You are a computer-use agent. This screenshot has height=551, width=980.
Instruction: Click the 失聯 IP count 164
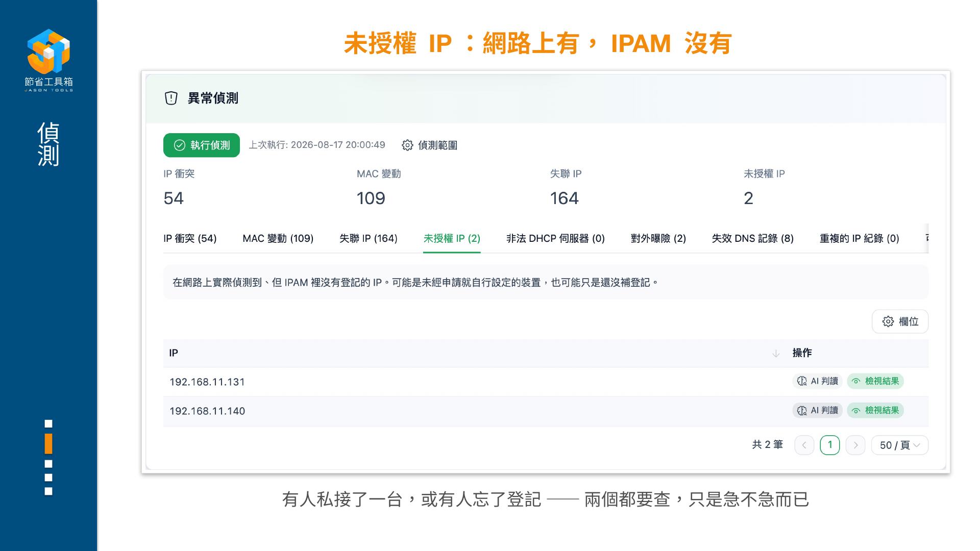click(x=565, y=198)
